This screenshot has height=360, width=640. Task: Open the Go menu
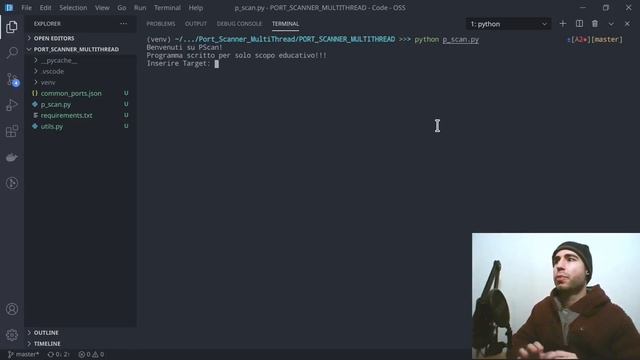122,8
